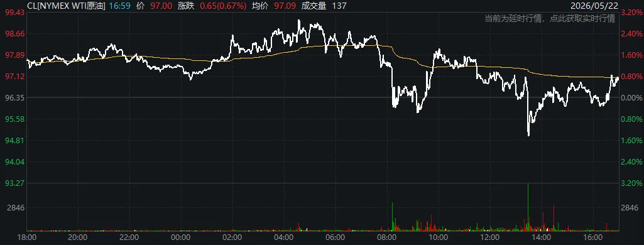Viewport: 644px width, 245px height.
Task: Click the 20:00 time axis marker
Action: (x=77, y=237)
